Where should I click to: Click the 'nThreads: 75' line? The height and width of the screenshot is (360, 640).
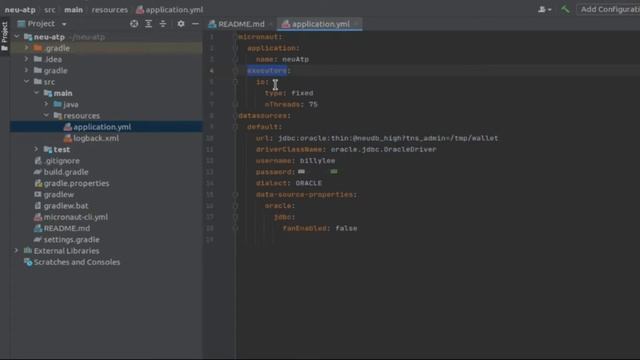point(291,104)
